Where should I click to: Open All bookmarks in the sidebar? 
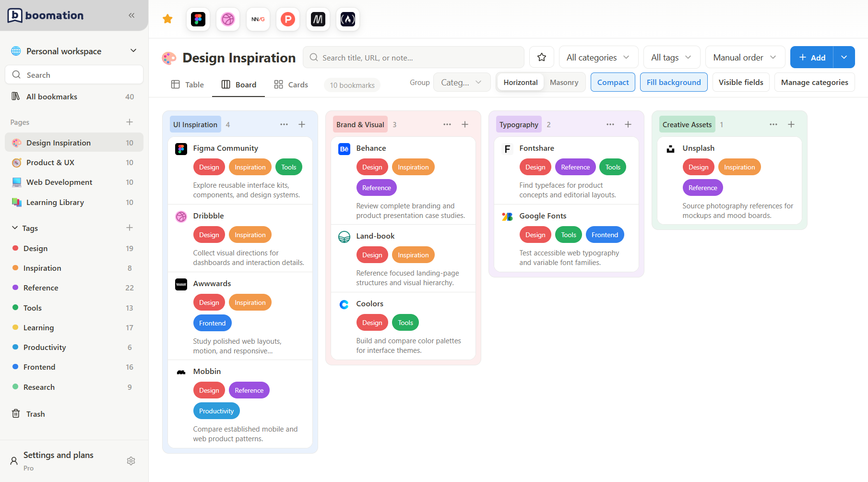click(74, 96)
